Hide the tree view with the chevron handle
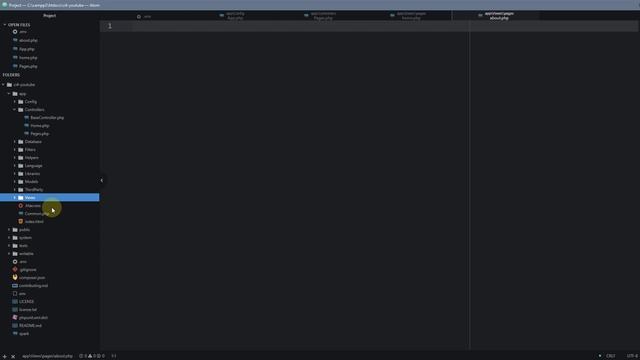Image resolution: width=640 pixels, height=360 pixels. click(x=102, y=180)
